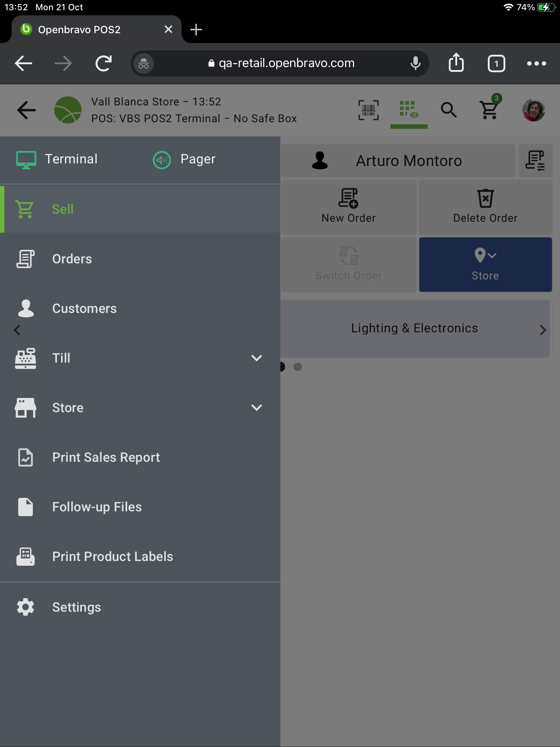Open the user profile avatar

coord(533,110)
